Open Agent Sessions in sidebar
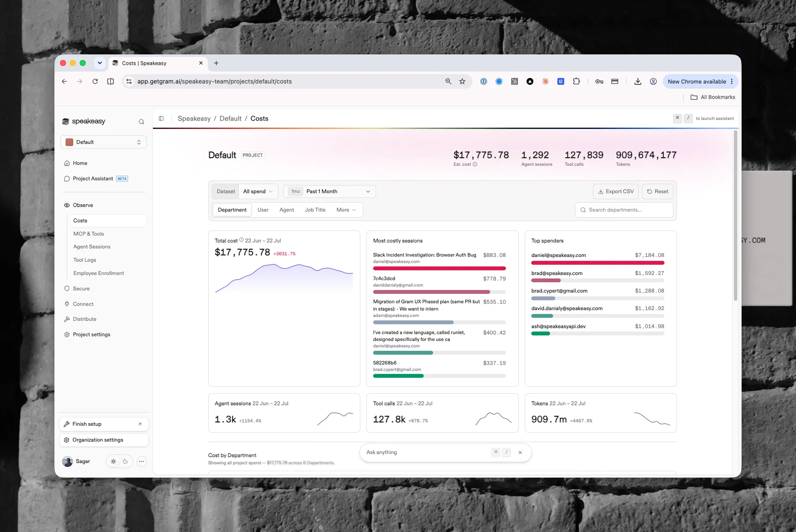 point(92,247)
